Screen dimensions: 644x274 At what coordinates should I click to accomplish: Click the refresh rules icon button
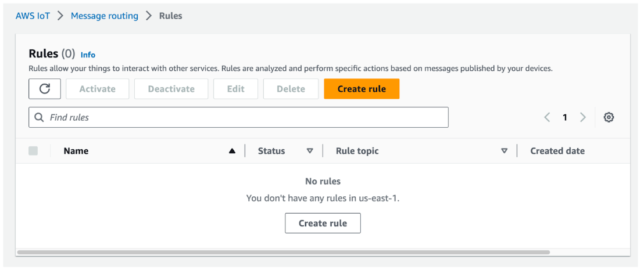pos(45,89)
